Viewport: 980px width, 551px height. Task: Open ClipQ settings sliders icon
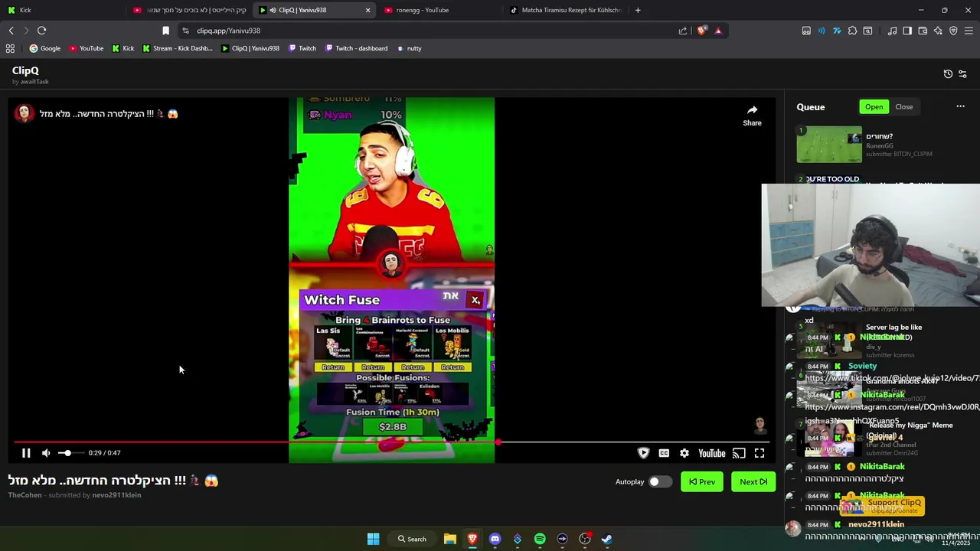click(x=962, y=74)
